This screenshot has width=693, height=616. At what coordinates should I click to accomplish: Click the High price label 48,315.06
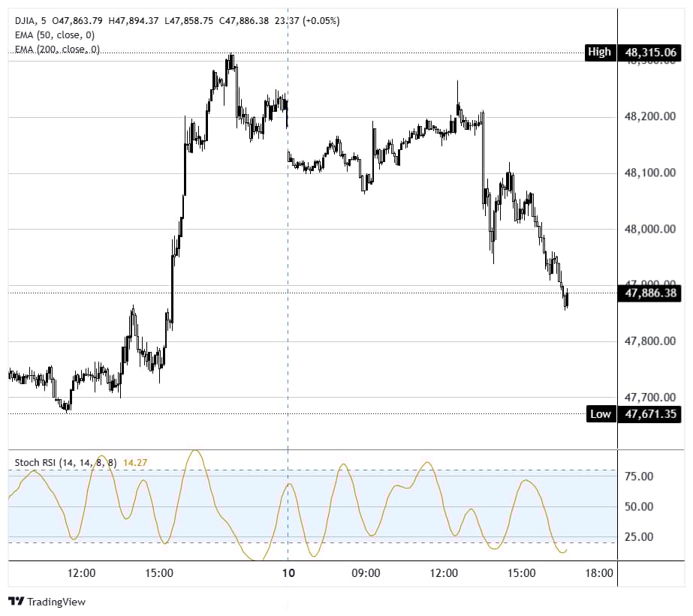pos(649,53)
